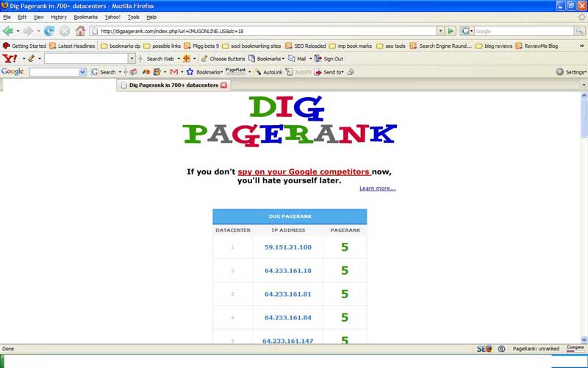Click the SEO Firefox icon in the status bar
Screen dimensions: 588x368
484,349
